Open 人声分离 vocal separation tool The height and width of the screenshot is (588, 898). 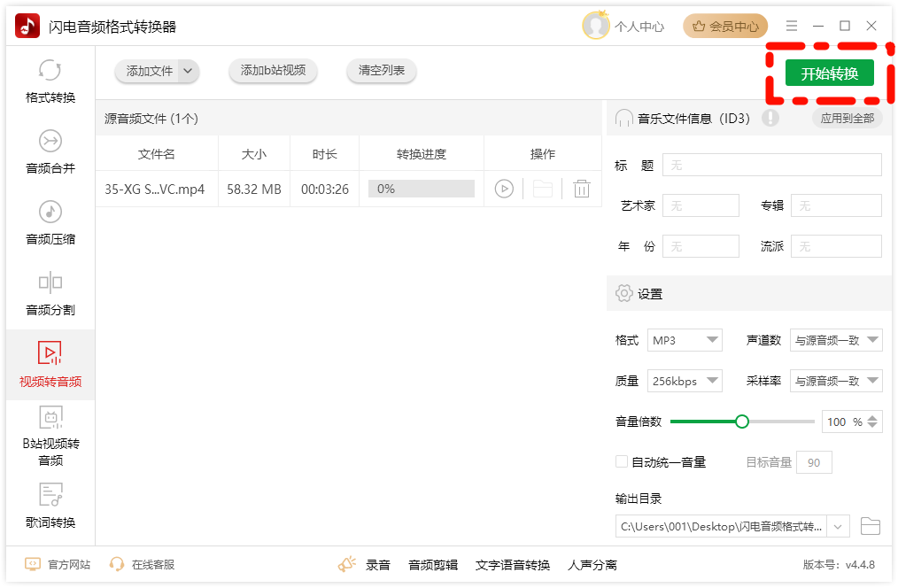(x=592, y=565)
